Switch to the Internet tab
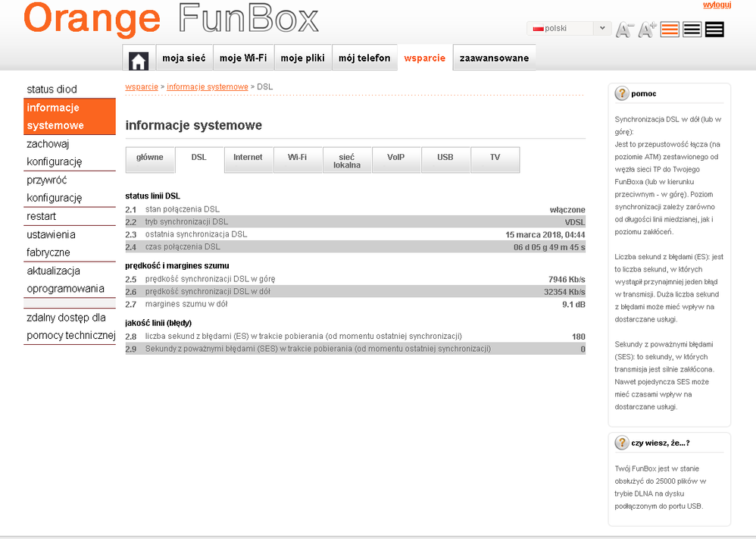The height and width of the screenshot is (539, 756). [x=247, y=159]
